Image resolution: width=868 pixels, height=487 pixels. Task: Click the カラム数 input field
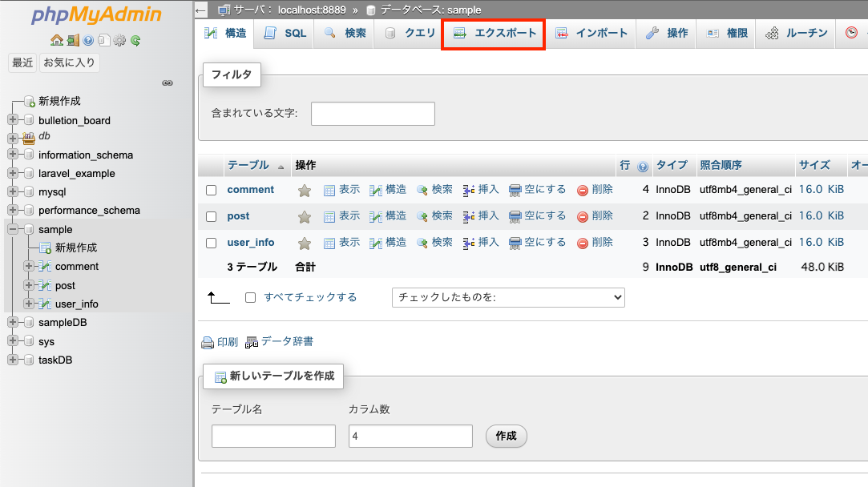410,436
